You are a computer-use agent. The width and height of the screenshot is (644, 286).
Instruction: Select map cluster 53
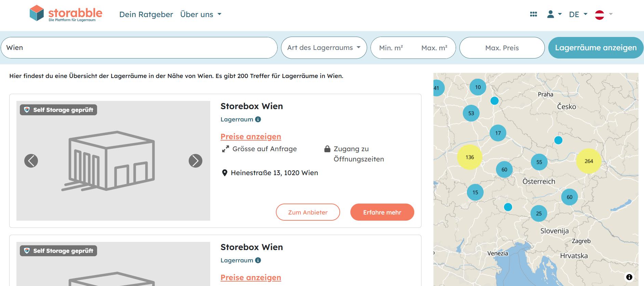(x=471, y=113)
